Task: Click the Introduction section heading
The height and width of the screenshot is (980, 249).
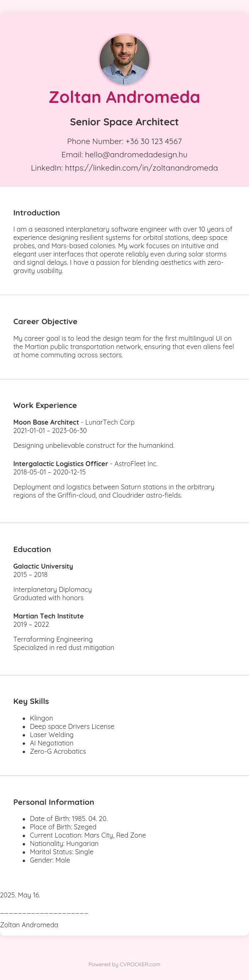Action: [x=37, y=213]
